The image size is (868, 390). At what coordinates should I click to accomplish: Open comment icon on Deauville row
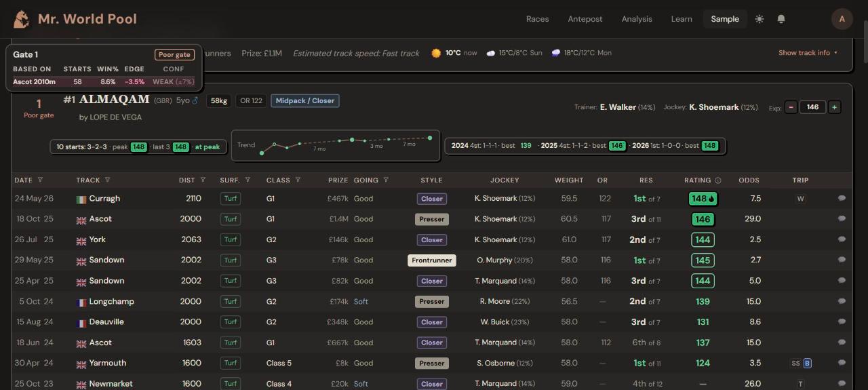[x=842, y=322]
